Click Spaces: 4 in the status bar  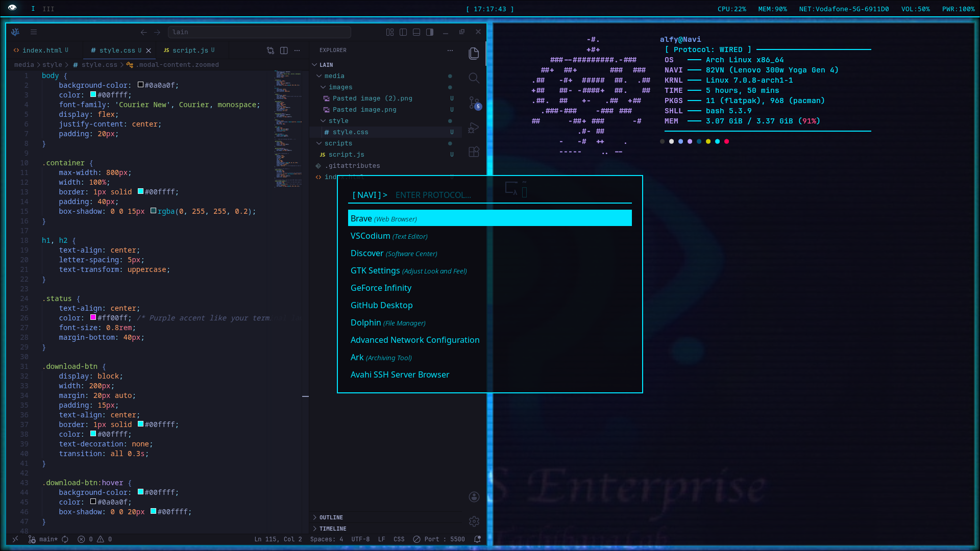pyautogui.click(x=327, y=539)
